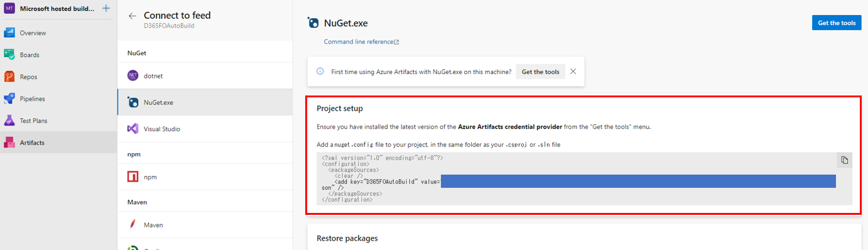
Task: Dismiss the first-time NuGet.exe notice
Action: pyautogui.click(x=573, y=72)
